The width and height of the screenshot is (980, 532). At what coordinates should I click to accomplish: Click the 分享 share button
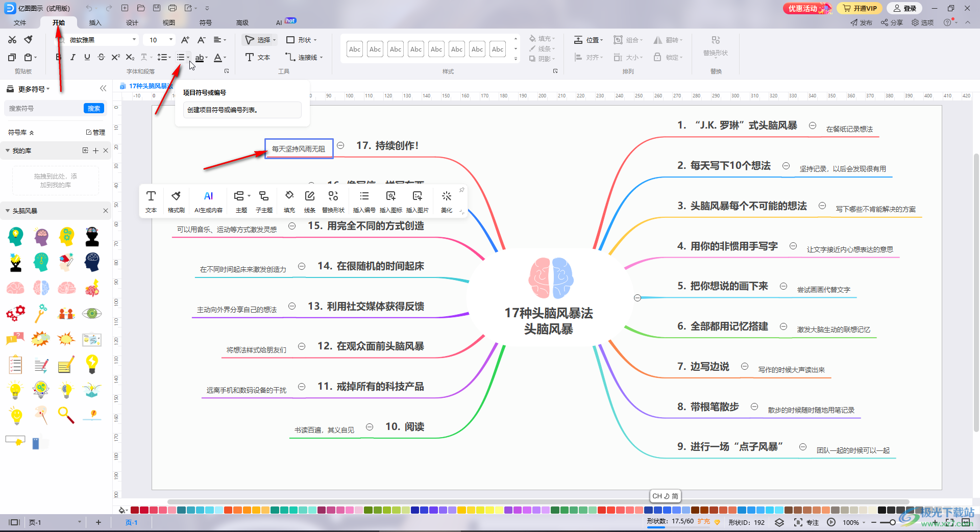(x=892, y=22)
